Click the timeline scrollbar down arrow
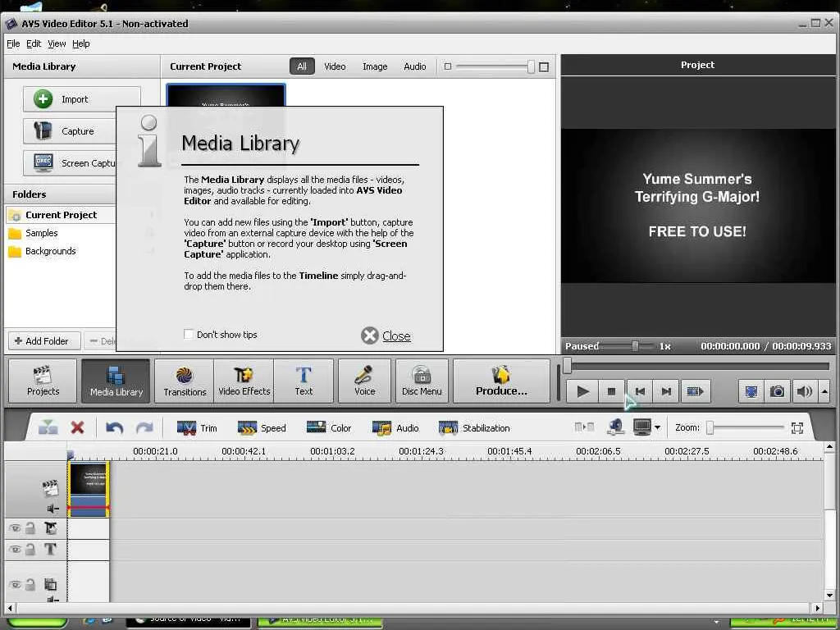 (829, 595)
